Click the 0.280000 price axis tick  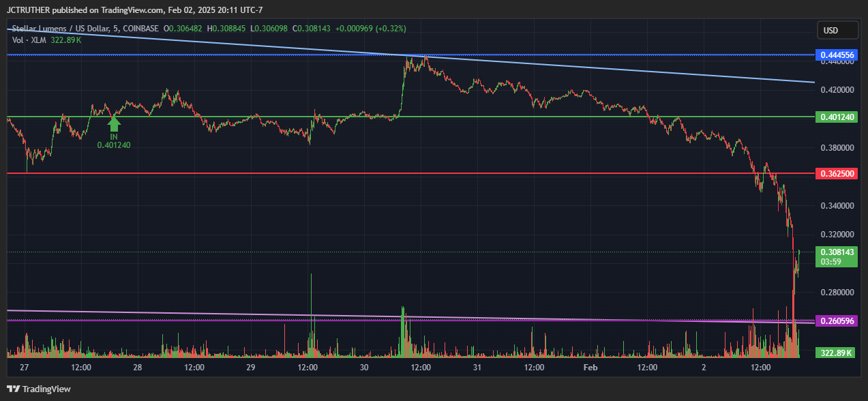[837, 293]
